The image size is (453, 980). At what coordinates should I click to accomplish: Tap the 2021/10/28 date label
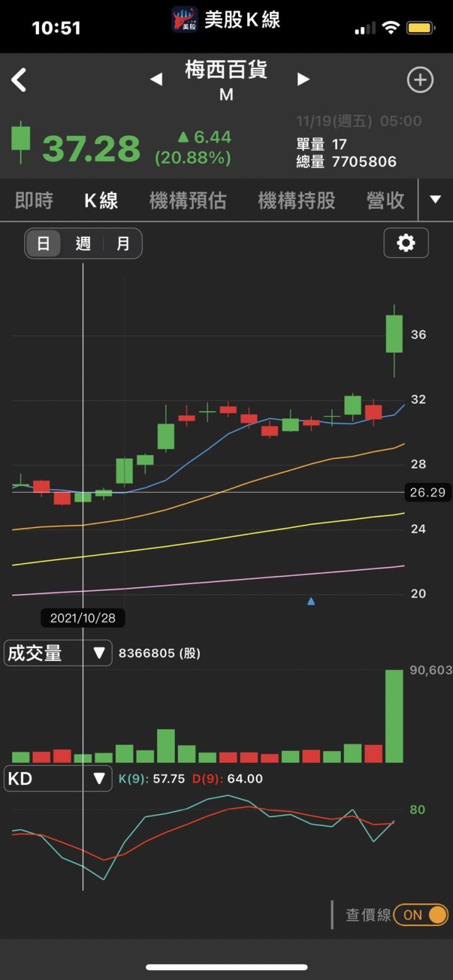(83, 618)
